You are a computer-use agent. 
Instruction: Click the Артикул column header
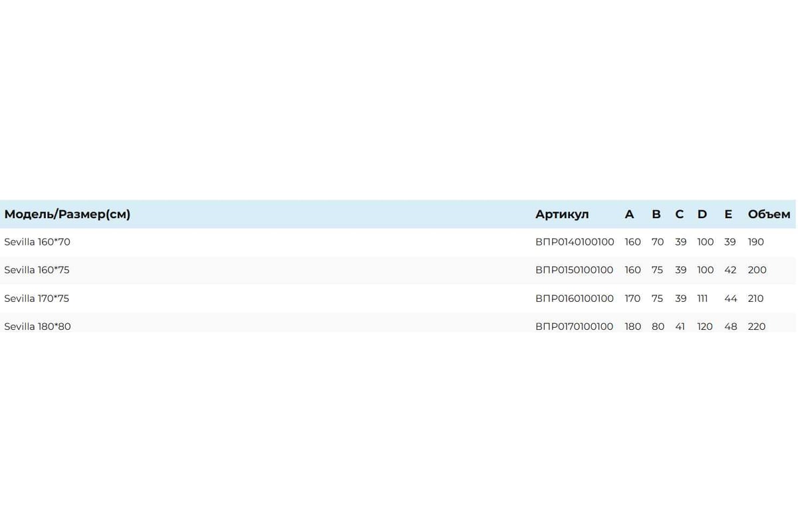pyautogui.click(x=562, y=214)
